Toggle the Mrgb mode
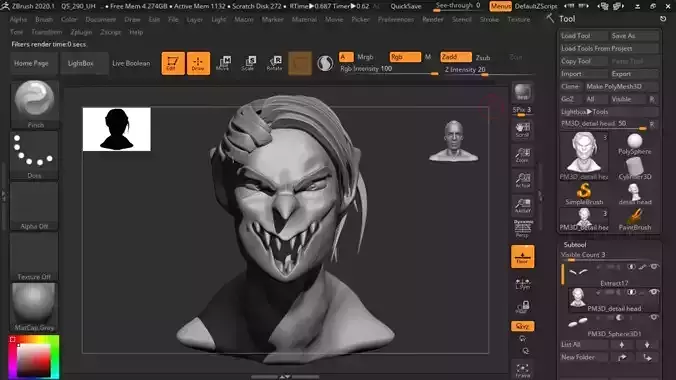 tap(365, 57)
